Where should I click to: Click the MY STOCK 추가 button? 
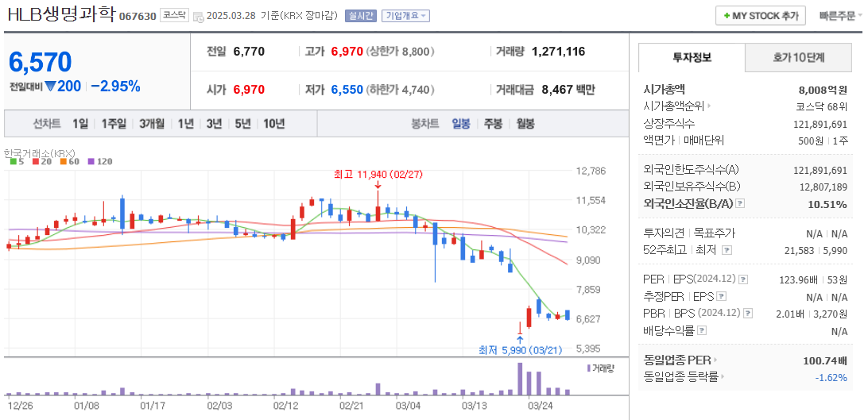(761, 16)
